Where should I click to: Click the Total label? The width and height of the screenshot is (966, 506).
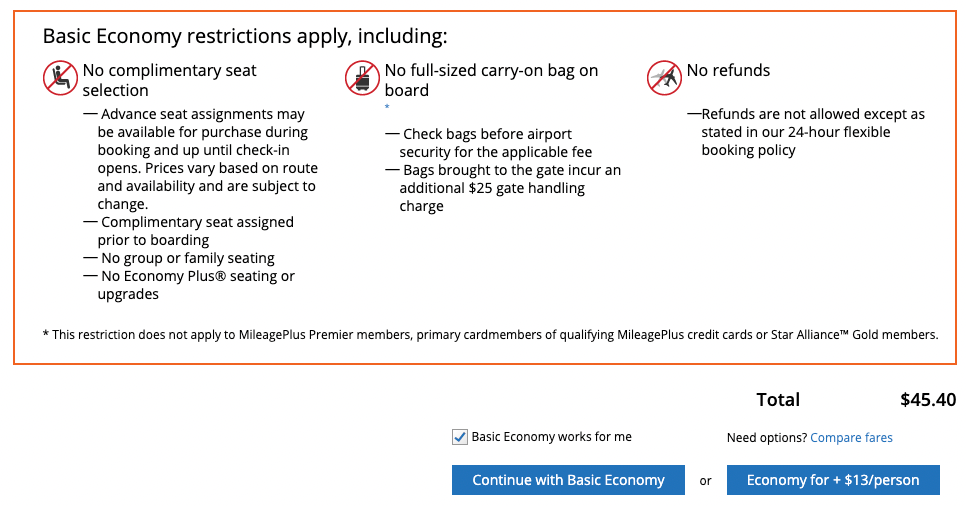[x=778, y=400]
